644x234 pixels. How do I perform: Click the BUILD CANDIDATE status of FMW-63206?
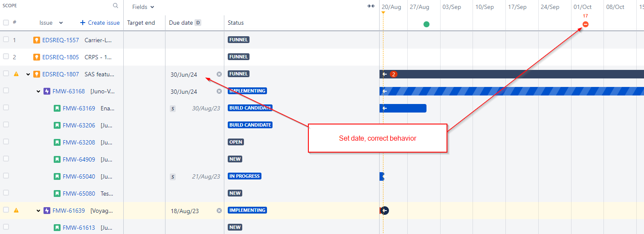coord(250,125)
